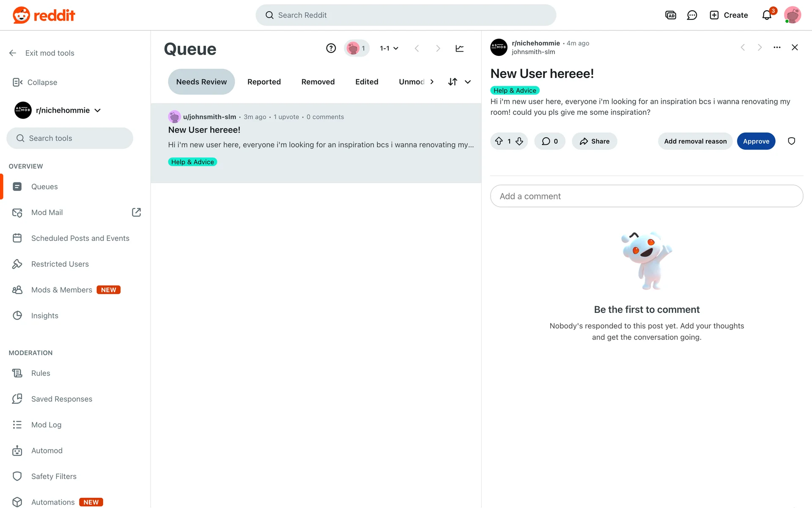
Task: Click the Help & Advice flair tag
Action: 515,90
